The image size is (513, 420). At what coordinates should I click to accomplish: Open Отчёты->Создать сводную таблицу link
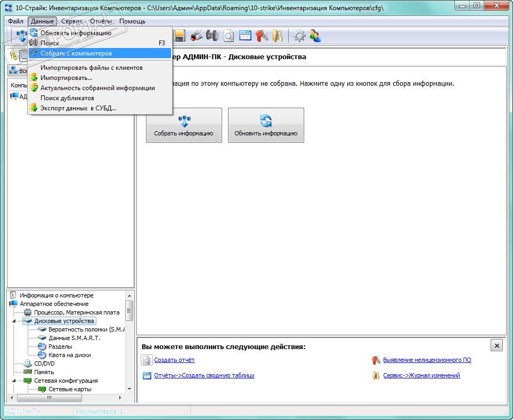click(x=204, y=375)
